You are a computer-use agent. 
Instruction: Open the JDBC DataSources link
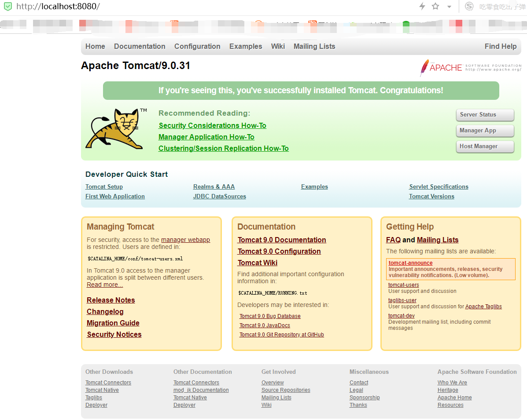tap(219, 197)
